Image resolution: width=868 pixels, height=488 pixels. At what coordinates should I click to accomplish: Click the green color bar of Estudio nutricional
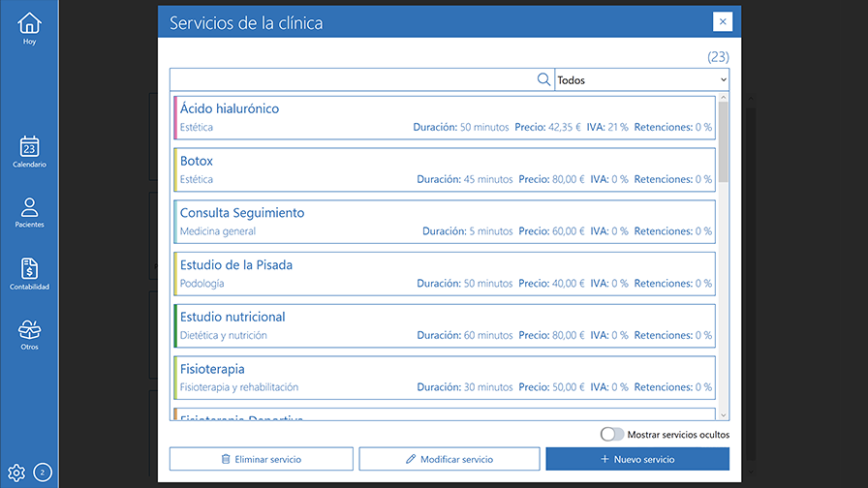tap(175, 326)
